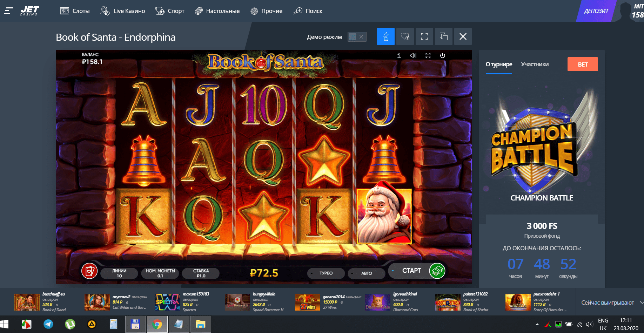The width and height of the screenshot is (644, 333).
Task: Open the system volume control
Action: click(x=590, y=324)
